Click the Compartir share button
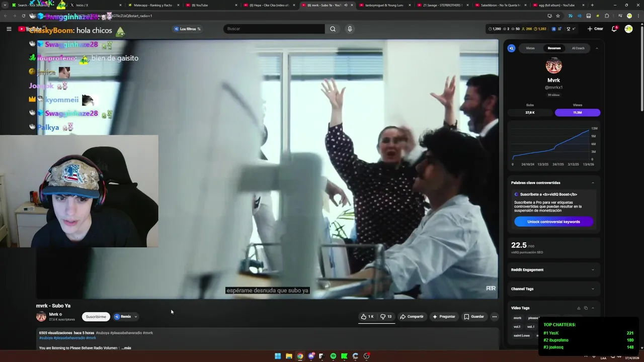 (412, 317)
